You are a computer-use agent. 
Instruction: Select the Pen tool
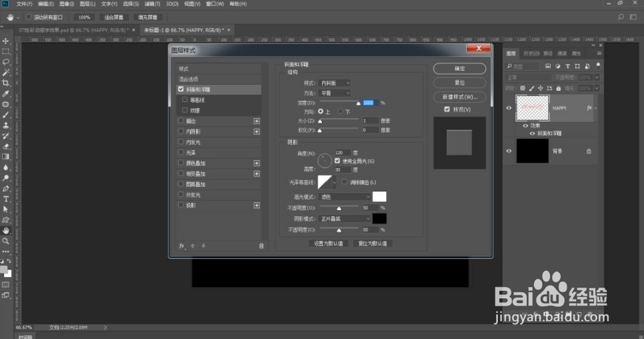[6, 189]
